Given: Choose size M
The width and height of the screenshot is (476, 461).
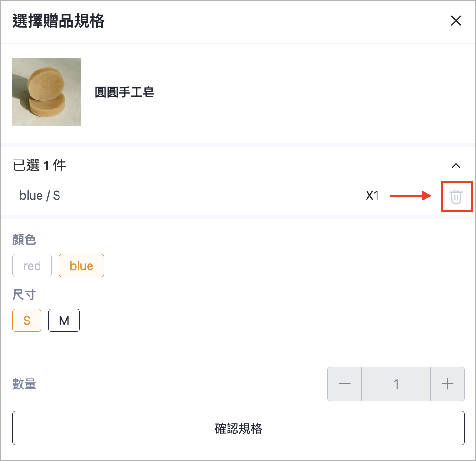Looking at the screenshot, I should point(64,321).
